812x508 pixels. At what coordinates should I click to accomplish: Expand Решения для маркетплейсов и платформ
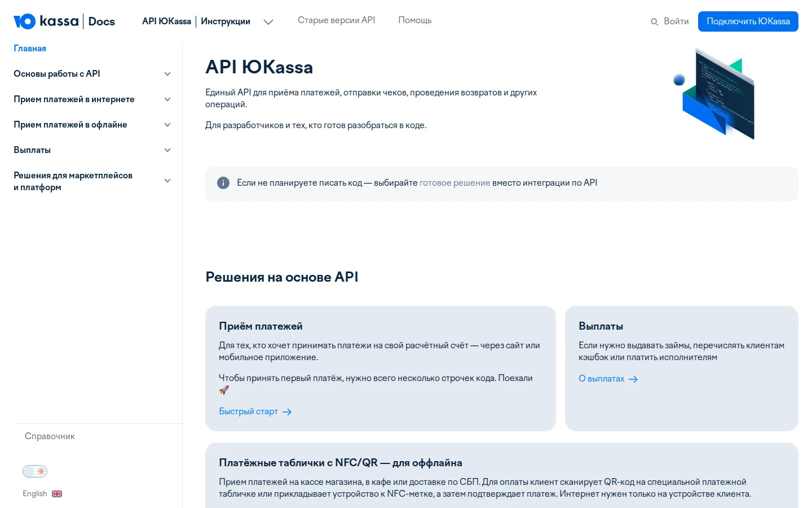(x=167, y=181)
